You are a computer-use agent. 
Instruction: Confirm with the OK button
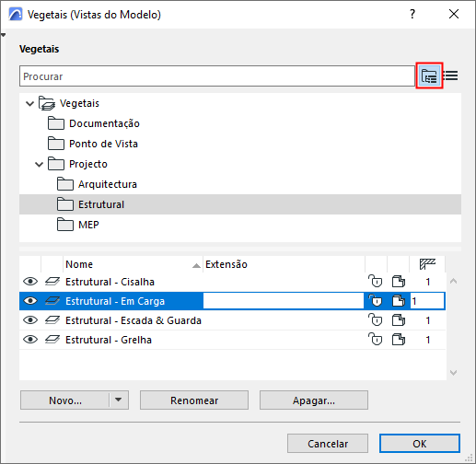[x=420, y=444]
